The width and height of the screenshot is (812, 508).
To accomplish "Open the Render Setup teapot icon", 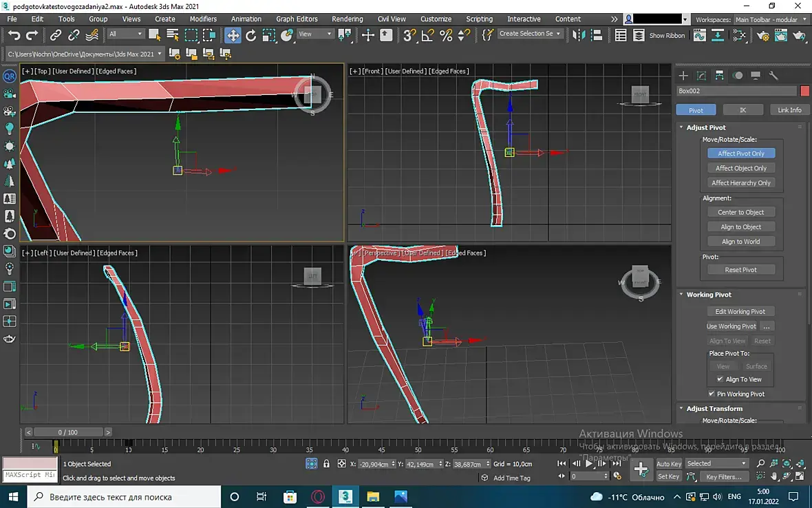I will tap(762, 35).
